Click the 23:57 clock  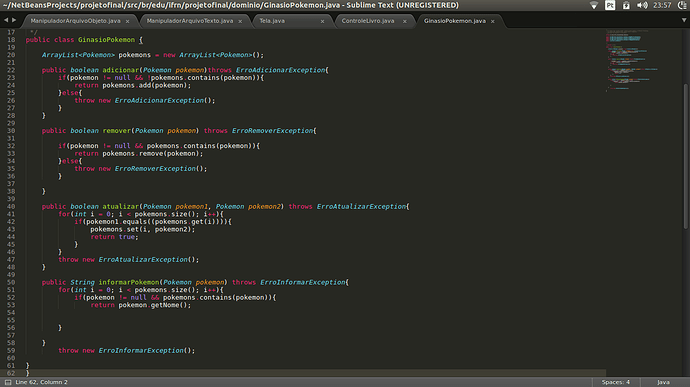662,5
